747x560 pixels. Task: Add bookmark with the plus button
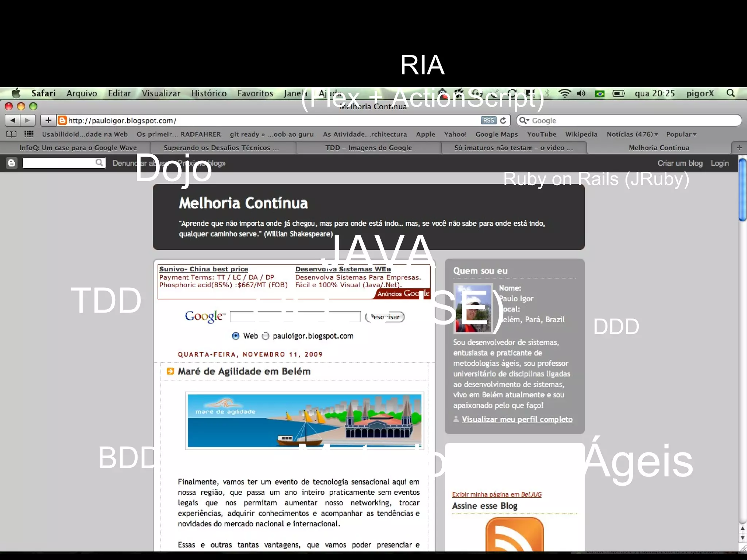[x=48, y=120]
